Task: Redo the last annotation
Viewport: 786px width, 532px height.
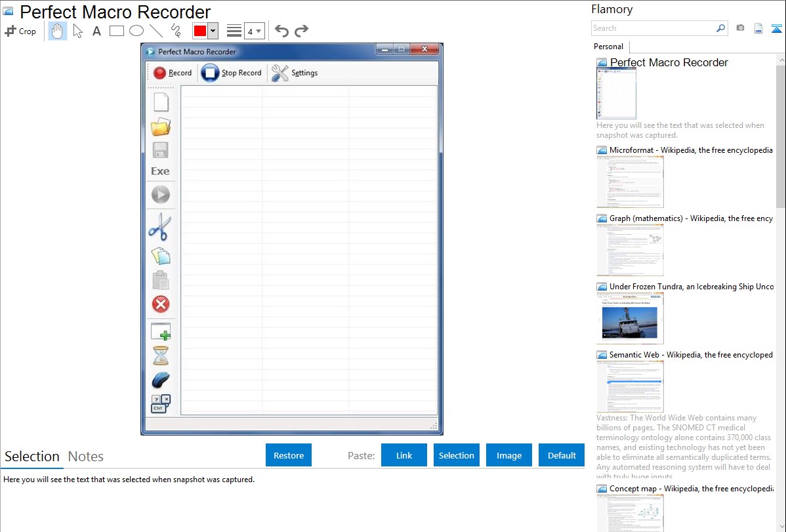Action: (301, 31)
